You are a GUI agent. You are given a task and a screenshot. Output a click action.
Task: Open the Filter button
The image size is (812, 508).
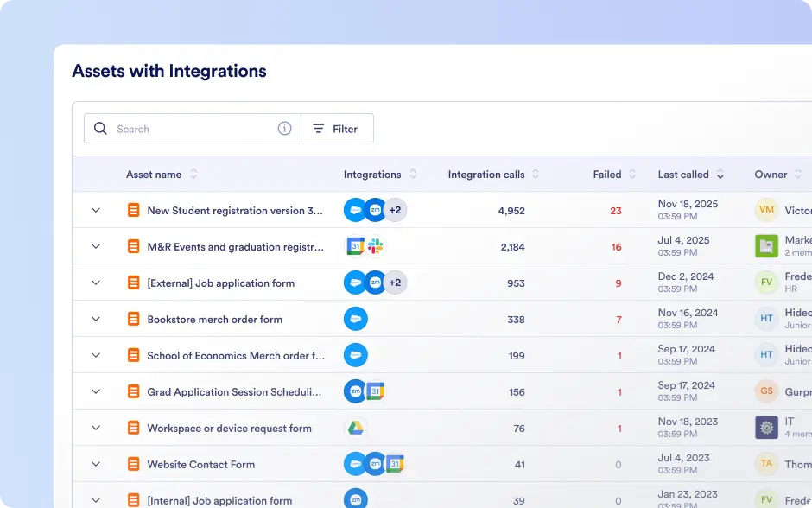pyautogui.click(x=337, y=129)
